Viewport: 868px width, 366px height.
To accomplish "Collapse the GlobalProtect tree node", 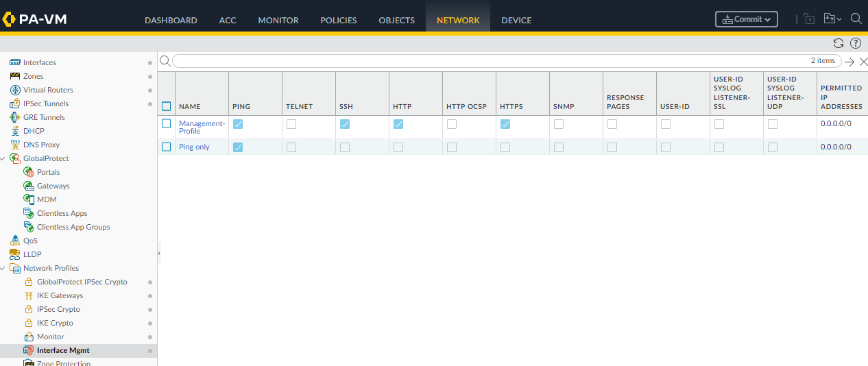I will (3, 158).
